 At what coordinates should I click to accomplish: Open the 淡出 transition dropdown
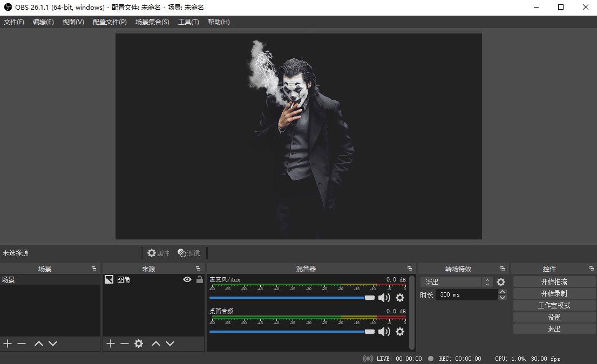click(456, 282)
